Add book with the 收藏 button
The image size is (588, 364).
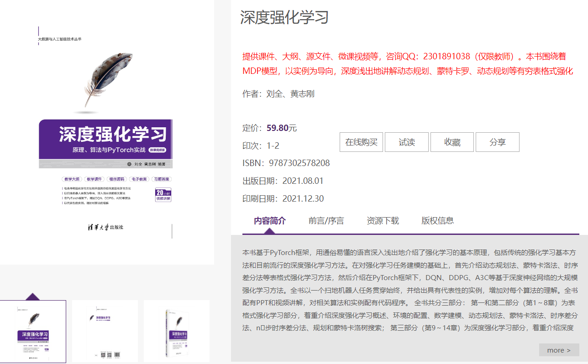[452, 142]
